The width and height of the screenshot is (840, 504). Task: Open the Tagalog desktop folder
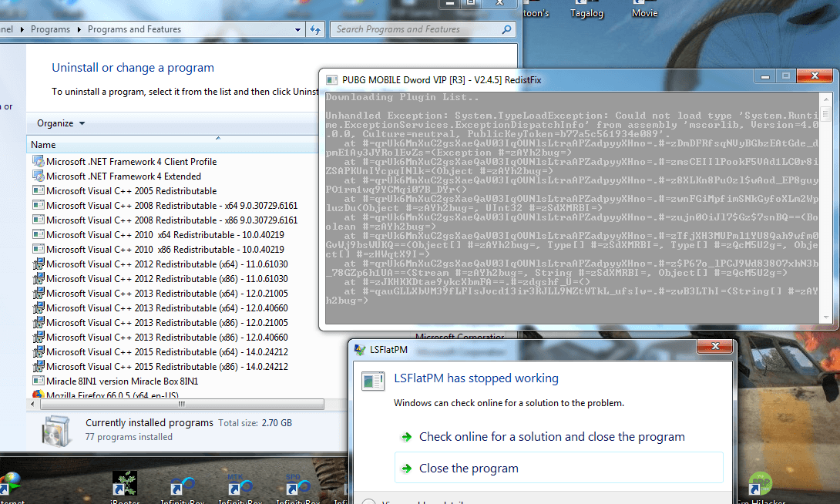[x=586, y=10]
